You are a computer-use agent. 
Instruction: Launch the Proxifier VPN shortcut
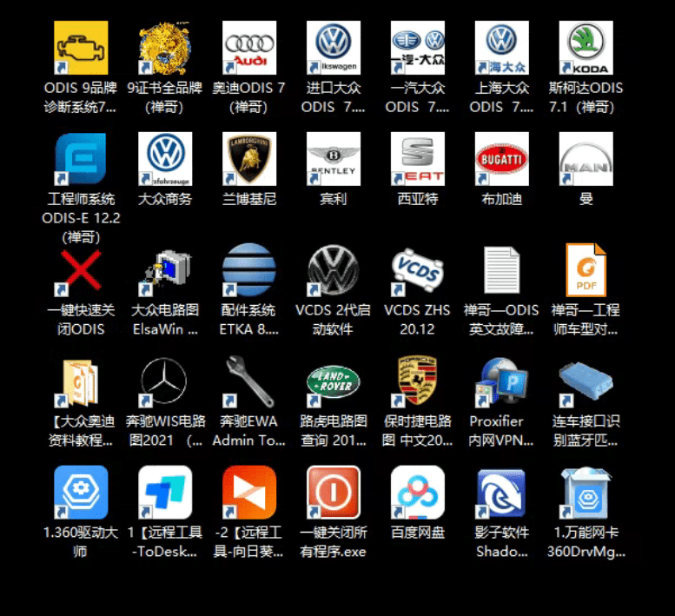[x=501, y=382]
